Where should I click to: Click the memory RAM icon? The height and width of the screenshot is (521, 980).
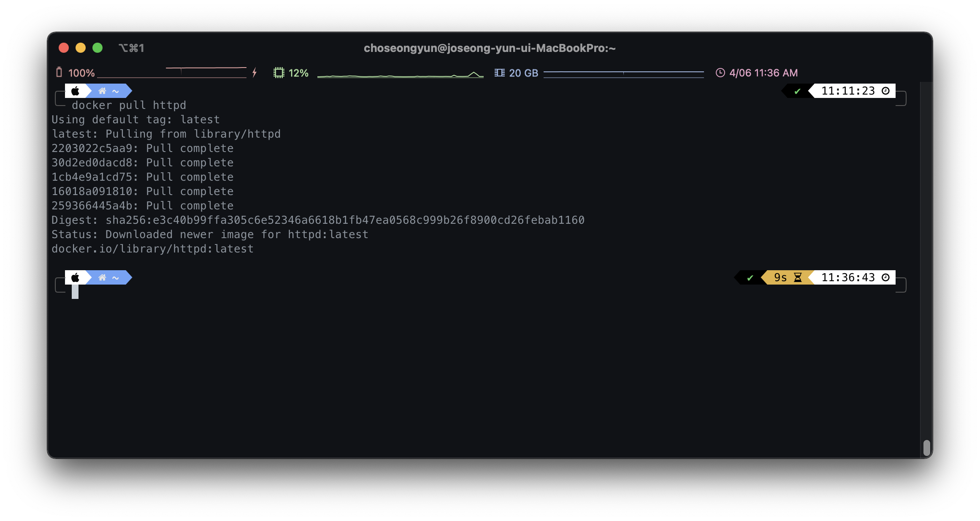click(x=499, y=73)
